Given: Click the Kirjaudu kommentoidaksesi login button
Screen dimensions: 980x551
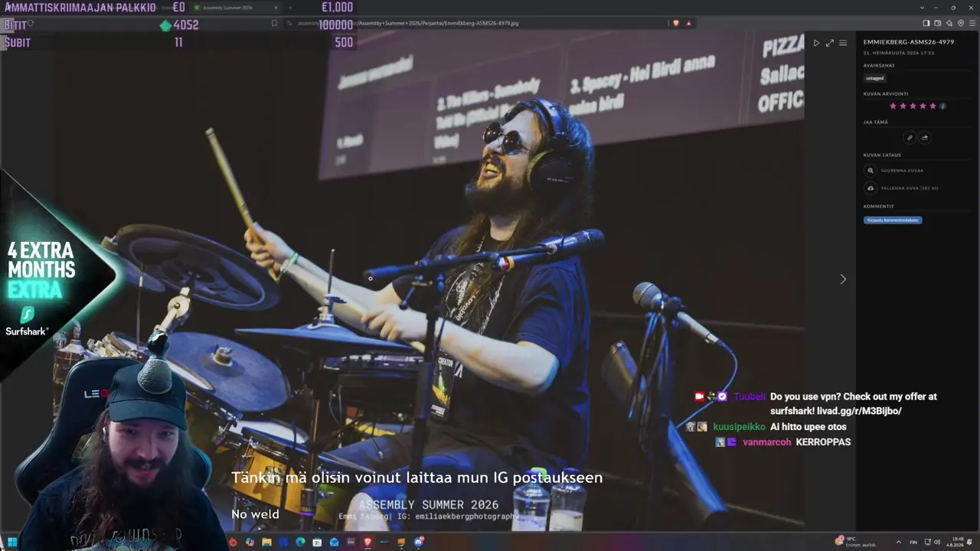Looking at the screenshot, I should click(893, 220).
